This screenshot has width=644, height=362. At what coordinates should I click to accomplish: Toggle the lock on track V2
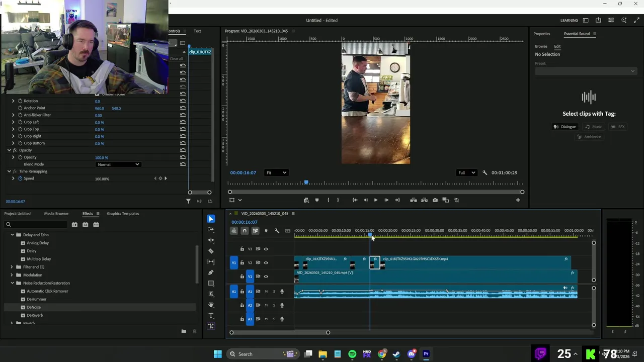pyautogui.click(x=242, y=262)
